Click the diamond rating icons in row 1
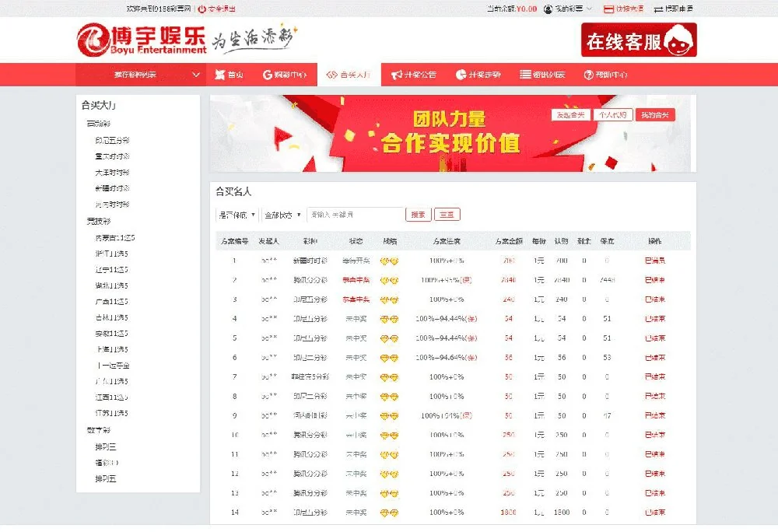This screenshot has width=778, height=532. pyautogui.click(x=388, y=261)
